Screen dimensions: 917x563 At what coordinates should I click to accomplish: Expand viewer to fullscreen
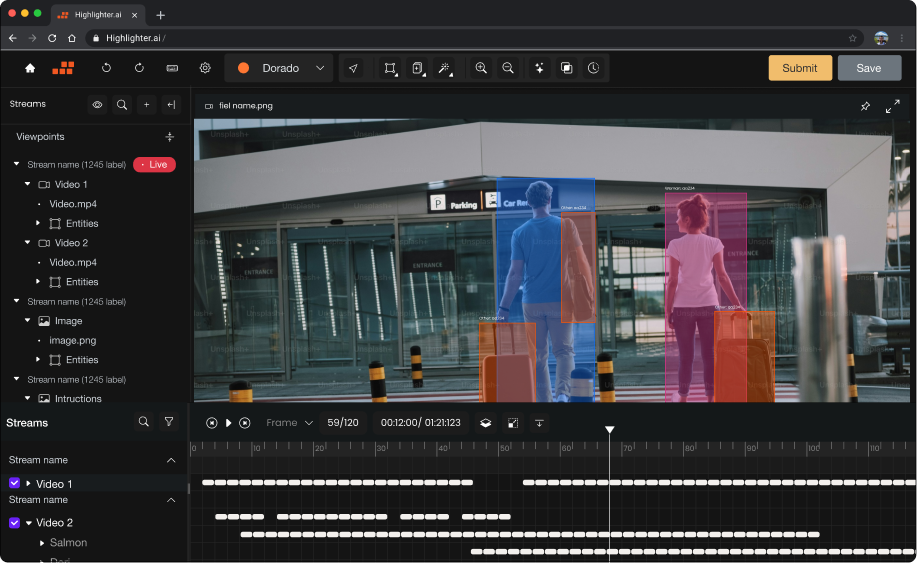(x=892, y=106)
